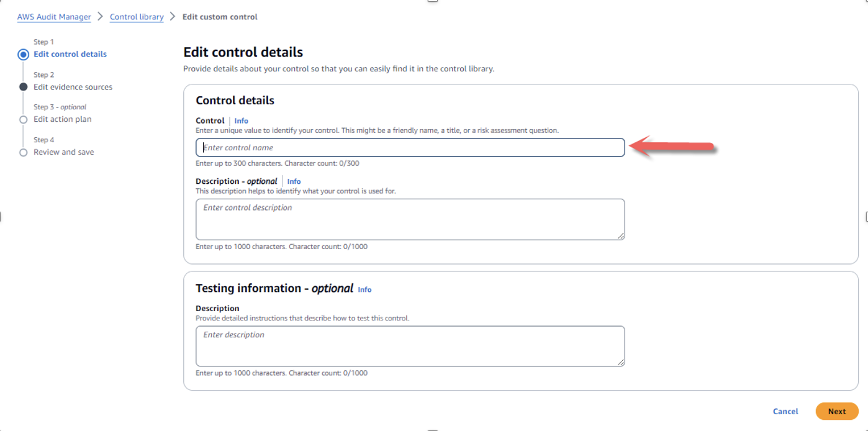This screenshot has width=868, height=431.
Task: Click the Step 2 filled step marker
Action: (24, 87)
